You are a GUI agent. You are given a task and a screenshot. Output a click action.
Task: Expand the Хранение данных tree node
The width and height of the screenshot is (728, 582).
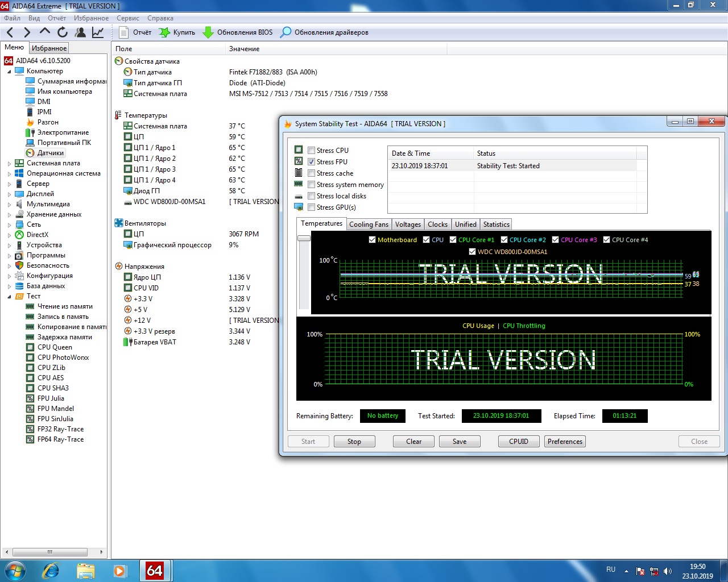pos(9,215)
